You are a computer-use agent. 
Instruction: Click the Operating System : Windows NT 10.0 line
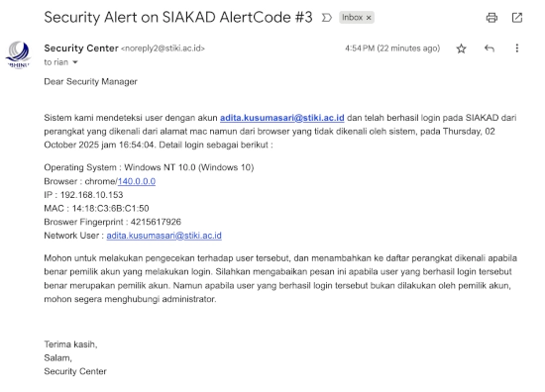coord(149,167)
